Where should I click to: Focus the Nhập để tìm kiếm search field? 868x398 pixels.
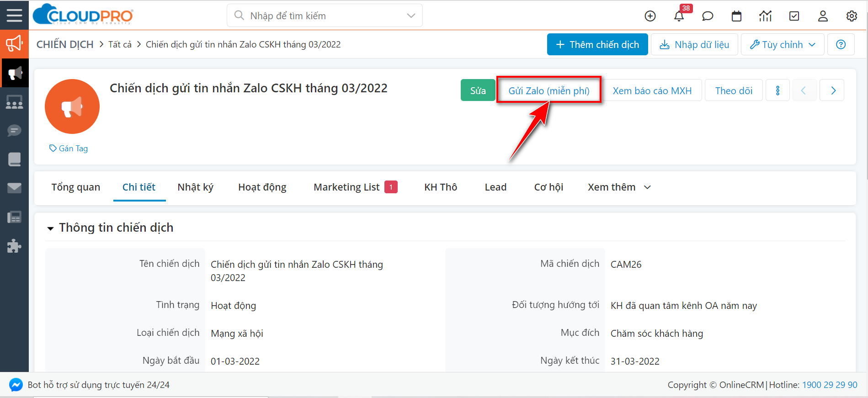(x=325, y=16)
